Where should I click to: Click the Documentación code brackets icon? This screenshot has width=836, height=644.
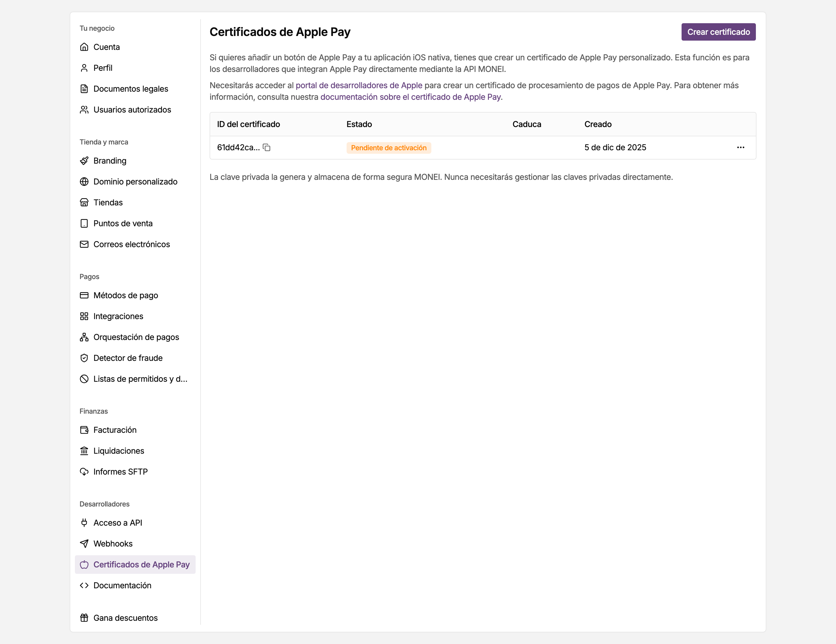pyautogui.click(x=84, y=585)
